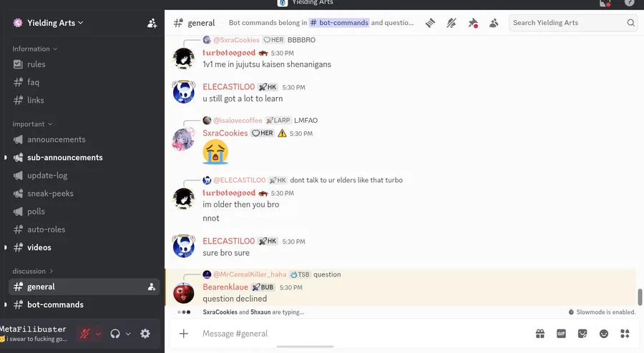644x353 pixels.
Task: Click the chat vertical scrollbar thumb
Action: tap(640, 297)
